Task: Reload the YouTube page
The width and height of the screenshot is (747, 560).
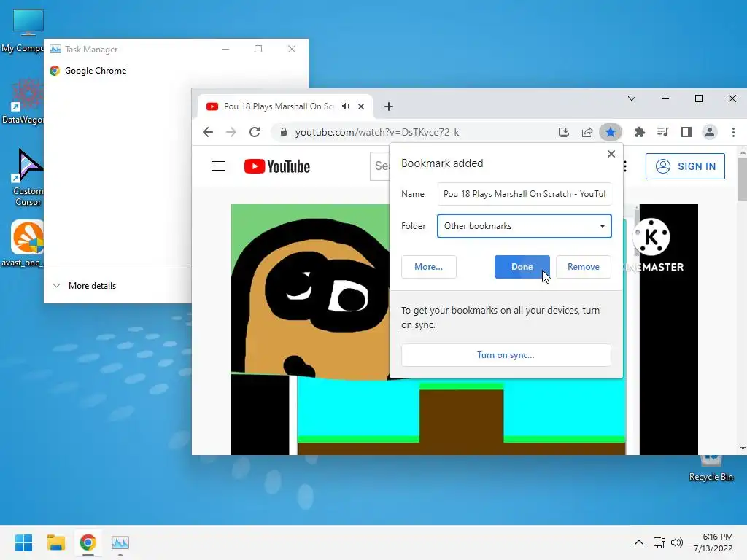Action: pyautogui.click(x=255, y=132)
